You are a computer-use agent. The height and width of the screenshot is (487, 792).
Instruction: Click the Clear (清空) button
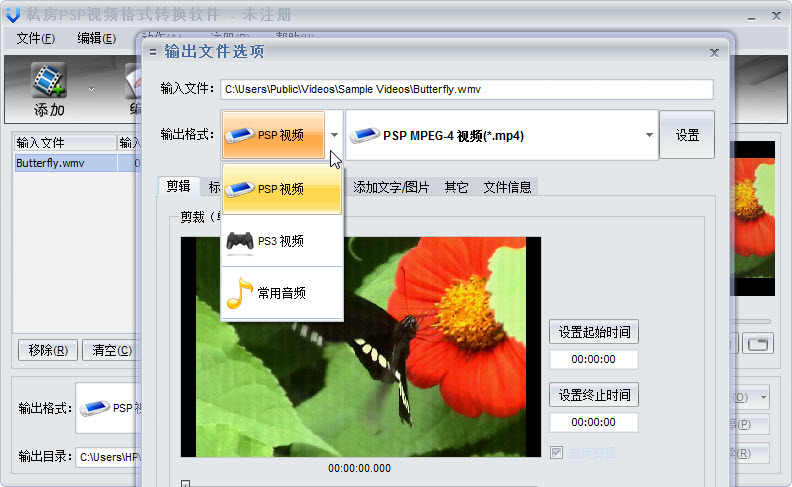[112, 350]
